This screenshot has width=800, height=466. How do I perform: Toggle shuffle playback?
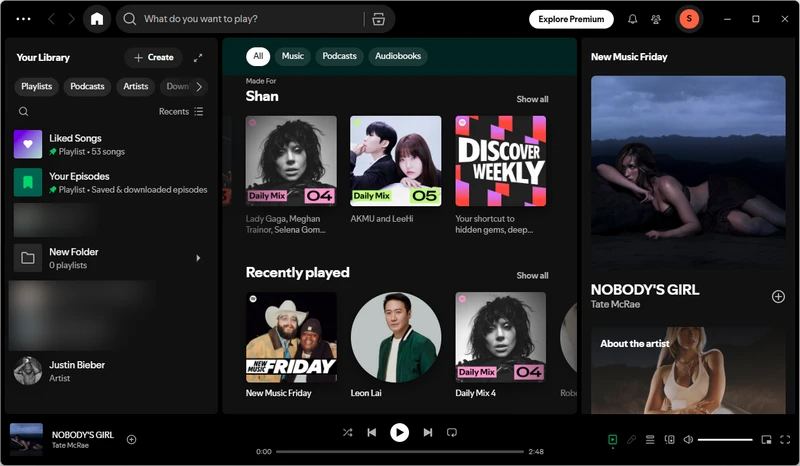347,432
